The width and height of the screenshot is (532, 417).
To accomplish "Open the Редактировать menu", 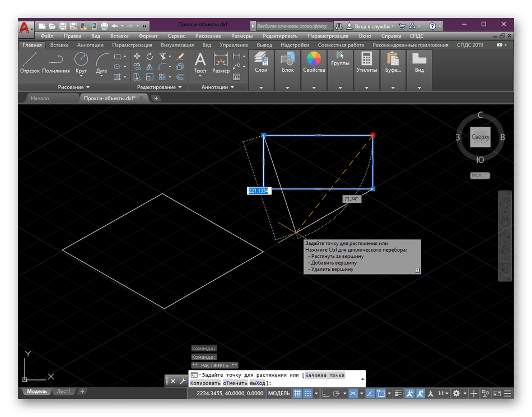I will pyautogui.click(x=280, y=36).
